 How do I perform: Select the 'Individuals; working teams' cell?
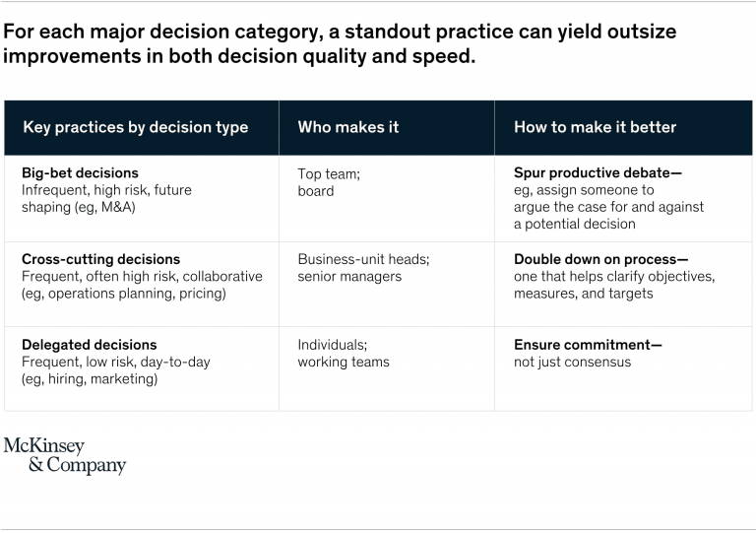point(344,353)
